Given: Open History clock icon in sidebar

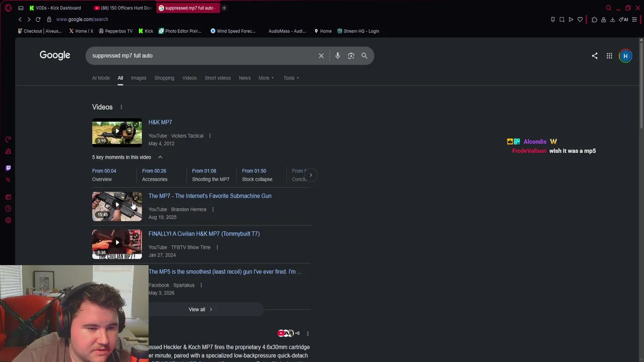Looking at the screenshot, I should click(8, 209).
